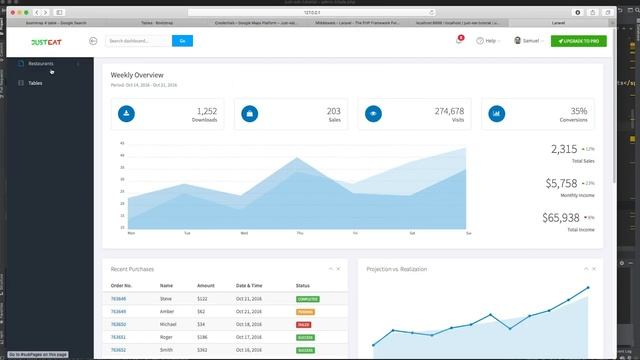The image size is (640, 360).
Task: Click the green Upgrade to Pro button
Action: click(578, 41)
